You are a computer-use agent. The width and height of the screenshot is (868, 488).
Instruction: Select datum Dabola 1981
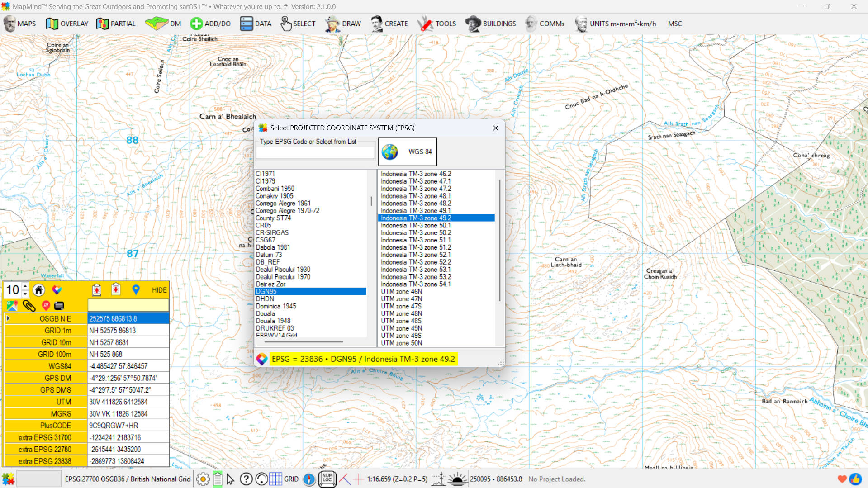(x=273, y=247)
